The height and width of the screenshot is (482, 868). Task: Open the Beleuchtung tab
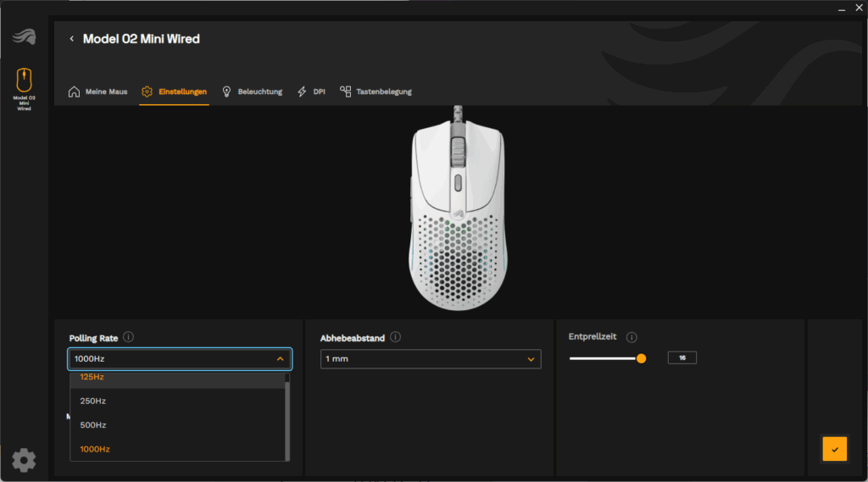point(252,91)
